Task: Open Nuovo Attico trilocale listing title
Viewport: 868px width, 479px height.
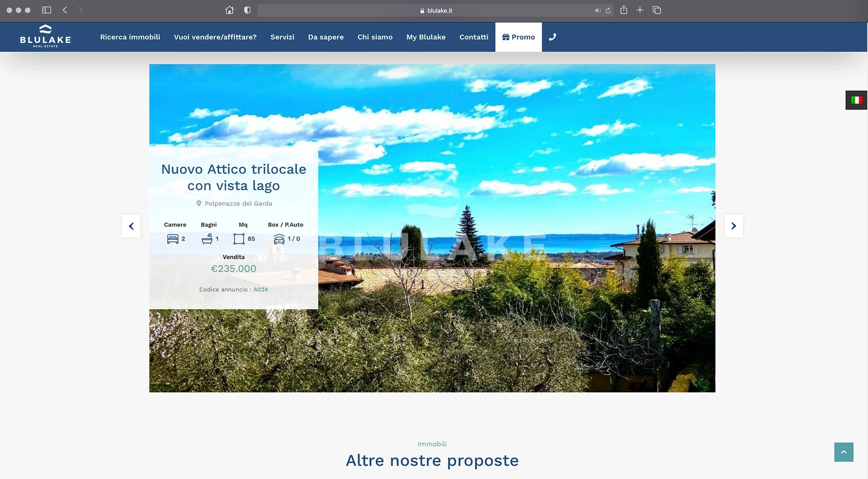Action: pos(234,177)
